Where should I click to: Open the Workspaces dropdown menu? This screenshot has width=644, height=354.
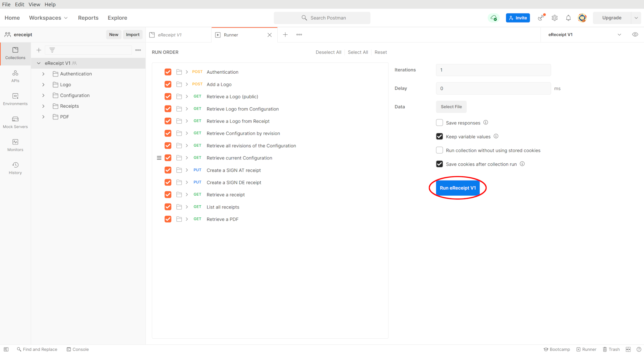tap(48, 18)
